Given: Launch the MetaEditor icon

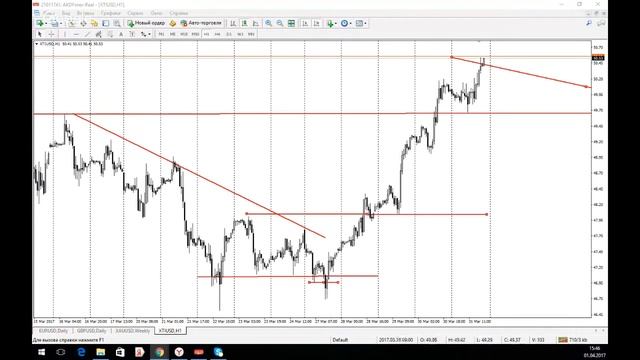Looking at the screenshot, I should coord(173,23).
